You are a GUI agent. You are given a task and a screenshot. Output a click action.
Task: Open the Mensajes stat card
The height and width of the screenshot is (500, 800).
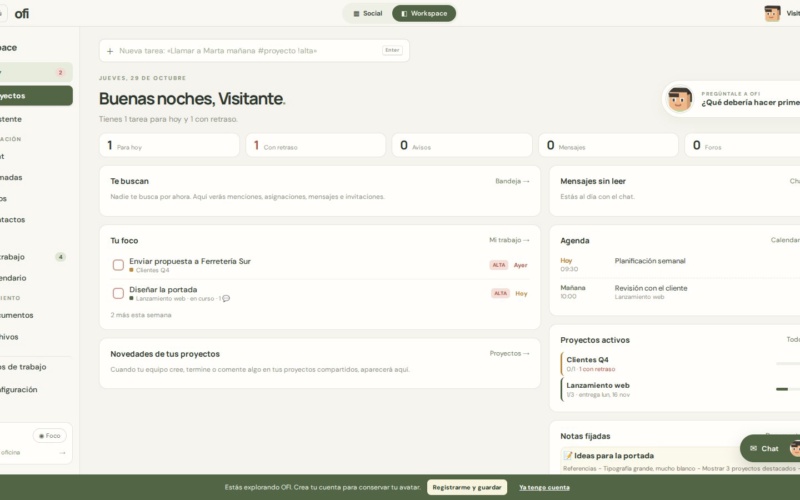[608, 145]
